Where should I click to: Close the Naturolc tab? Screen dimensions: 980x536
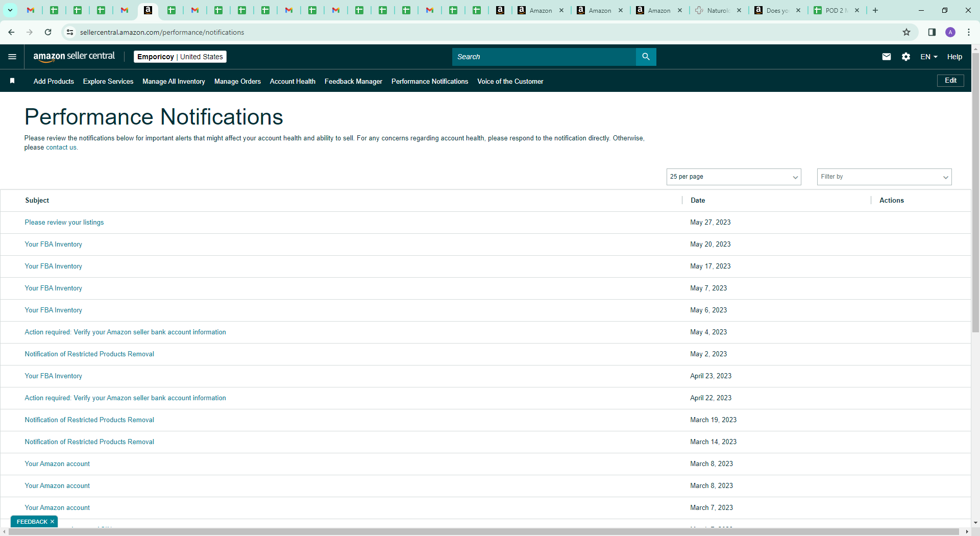click(739, 10)
